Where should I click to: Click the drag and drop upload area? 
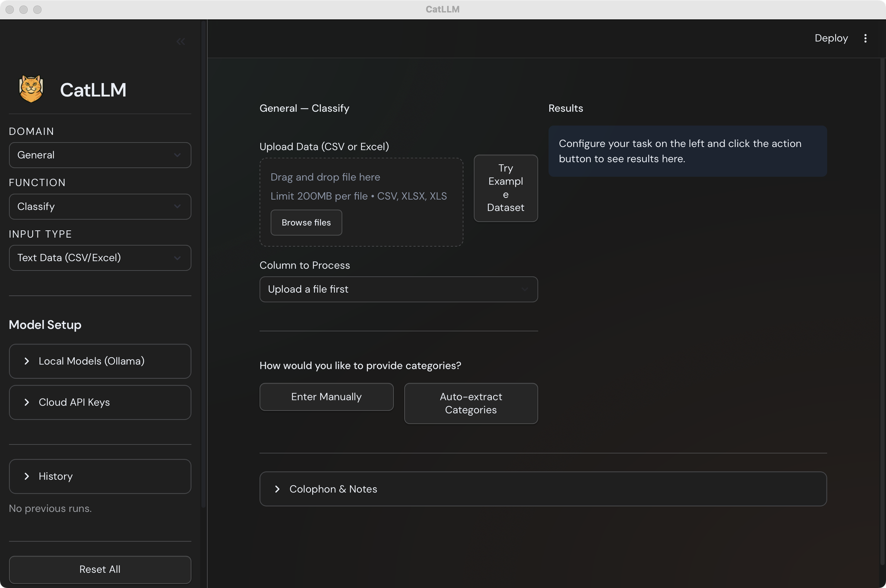tap(361, 202)
